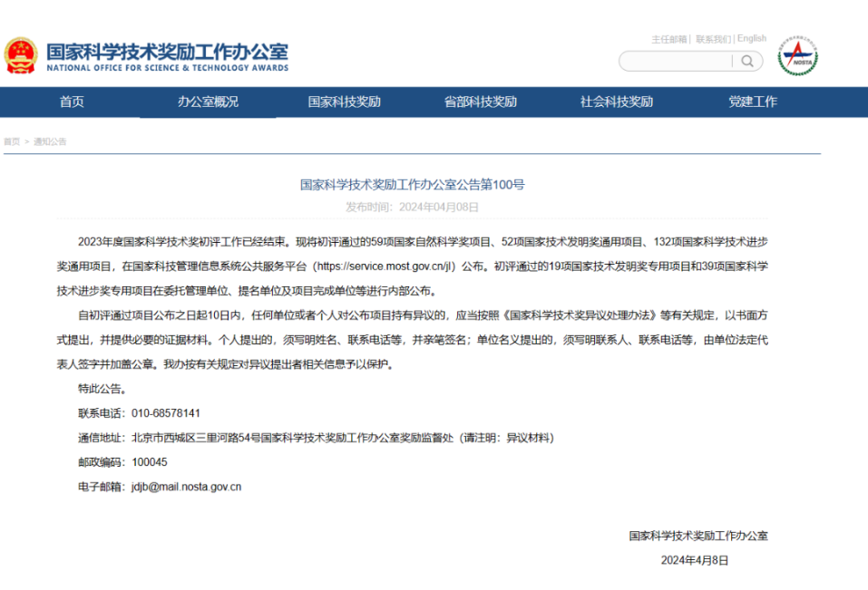Open the 国家科技奖励 navigation tab
This screenshot has height=590, width=868.
coord(345,102)
